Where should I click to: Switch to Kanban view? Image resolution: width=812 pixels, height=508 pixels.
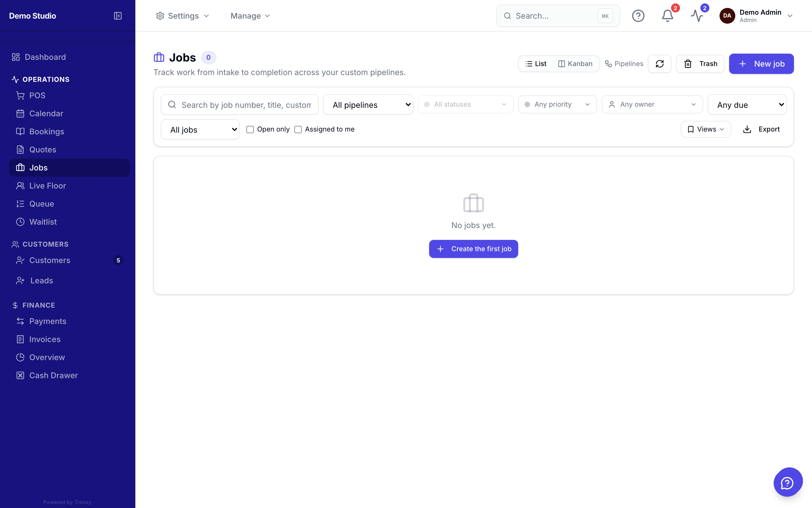(x=575, y=64)
